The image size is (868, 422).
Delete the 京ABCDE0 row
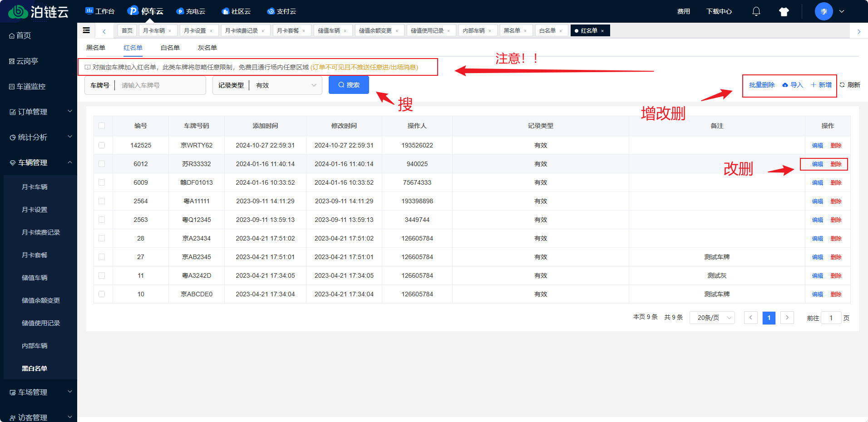click(836, 294)
